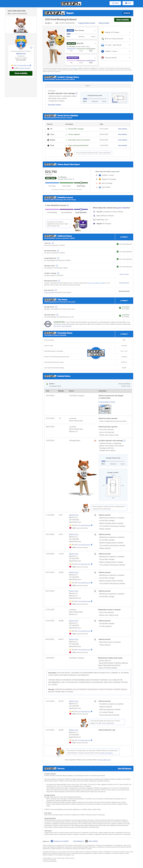The width and height of the screenshot is (143, 868).
Task: Click the sidebar dealer info icon
Action: click(x=31, y=47)
